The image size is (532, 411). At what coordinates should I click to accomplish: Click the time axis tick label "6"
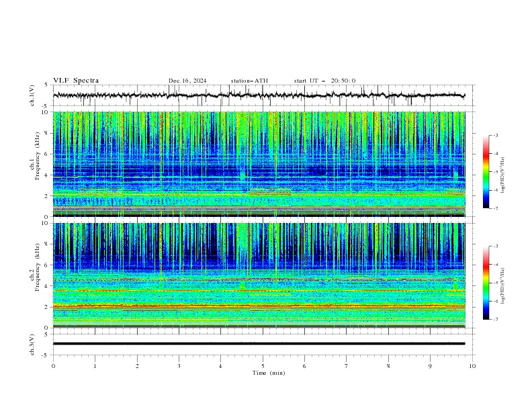(x=304, y=366)
